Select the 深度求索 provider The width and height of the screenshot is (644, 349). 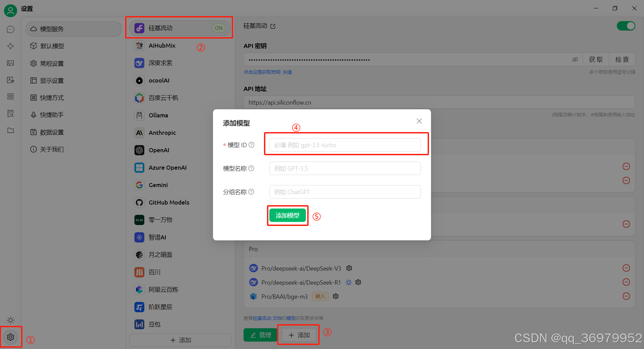180,63
